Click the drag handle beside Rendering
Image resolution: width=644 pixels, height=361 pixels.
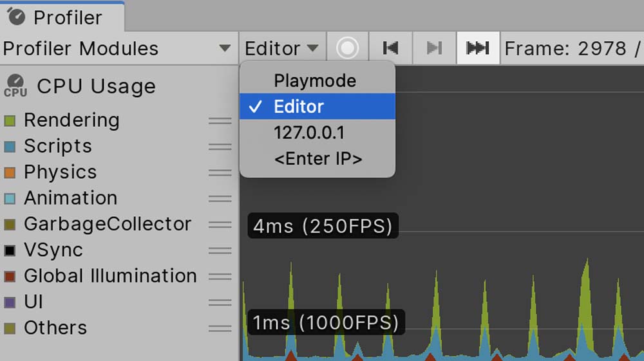point(220,120)
